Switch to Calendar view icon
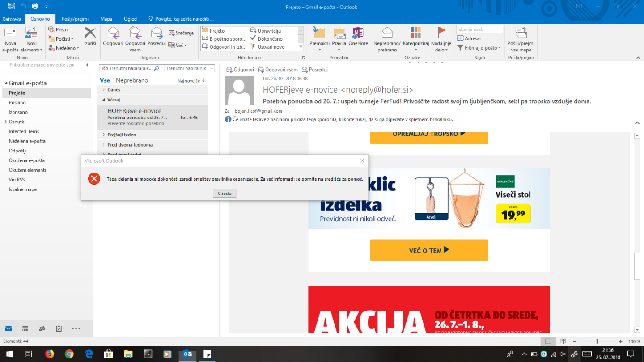This screenshot has width=644, height=362. pyautogui.click(x=25, y=328)
